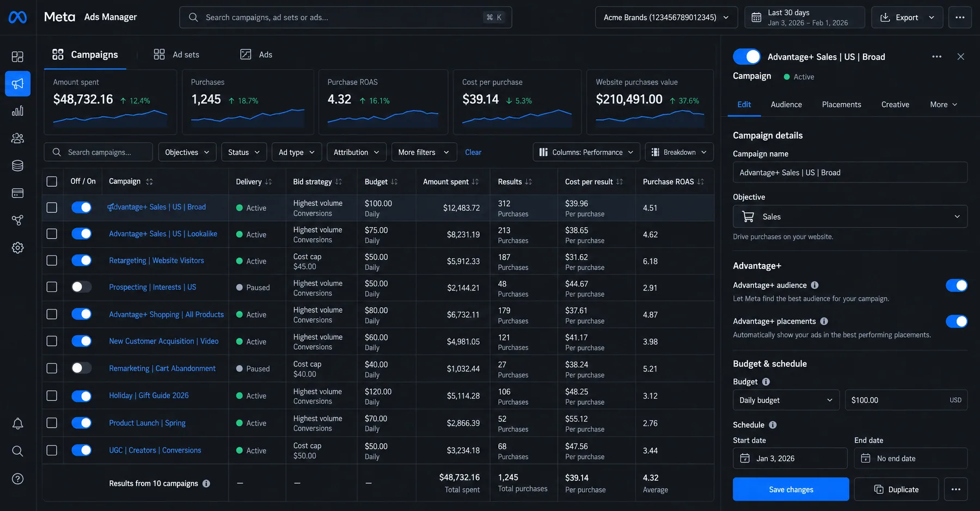Open the Audiences people icon in sidebar

point(17,138)
